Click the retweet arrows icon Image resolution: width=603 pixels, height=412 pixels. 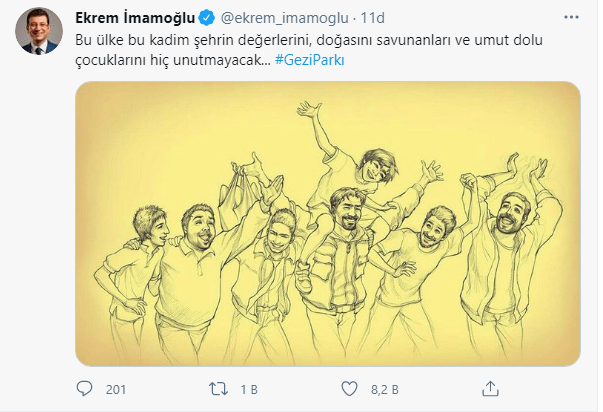coord(219,387)
